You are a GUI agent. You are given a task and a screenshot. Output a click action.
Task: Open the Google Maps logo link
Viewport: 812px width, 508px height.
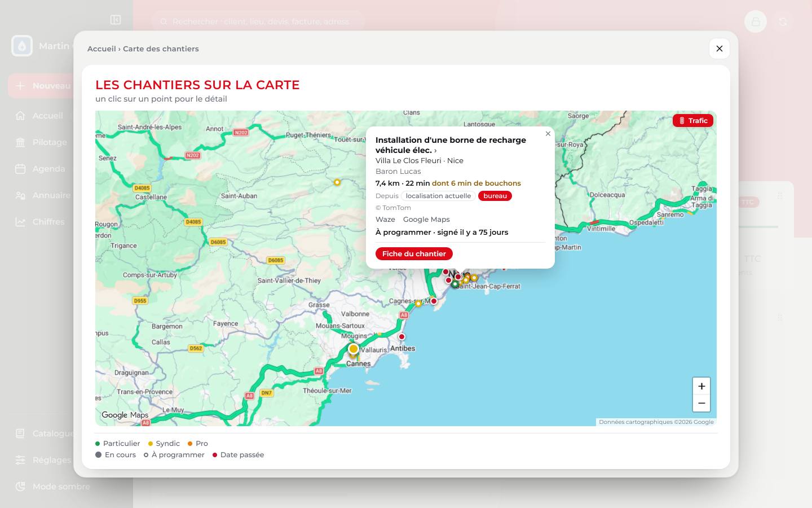125,415
